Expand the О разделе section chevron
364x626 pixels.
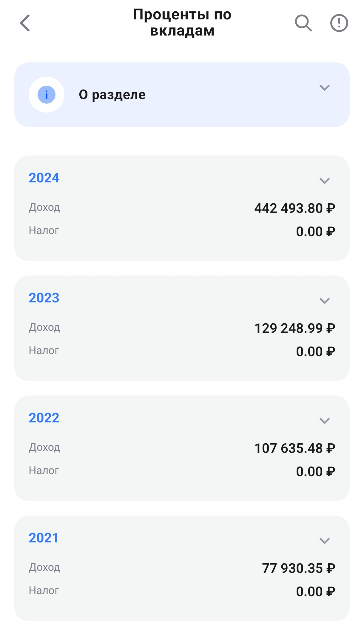pos(324,88)
